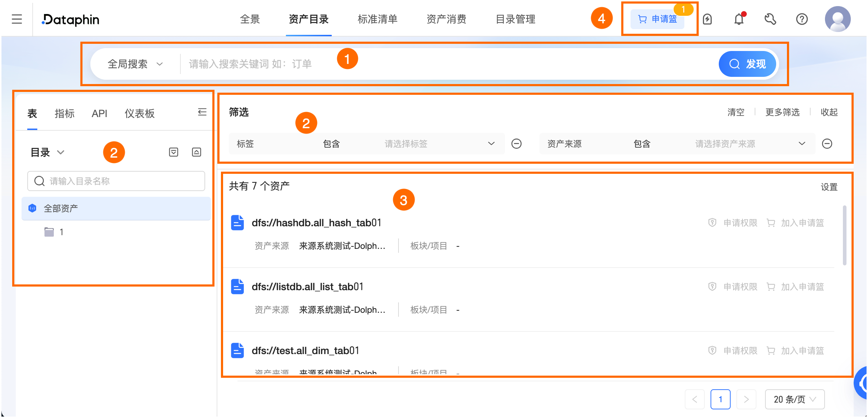The image size is (868, 418).
Task: Click collapse-all icon in catalog tree
Action: 197,152
